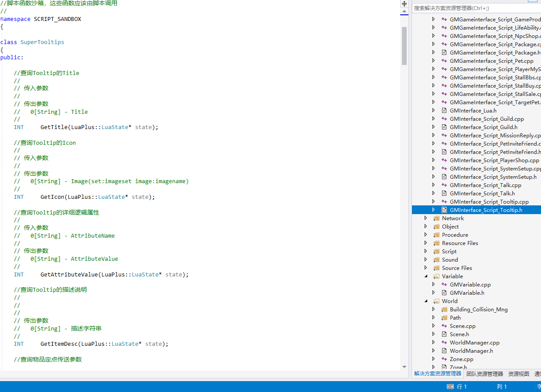Switch to 团队资源管理器 tab
Viewport: 541px width, 392px height.
coord(484,374)
